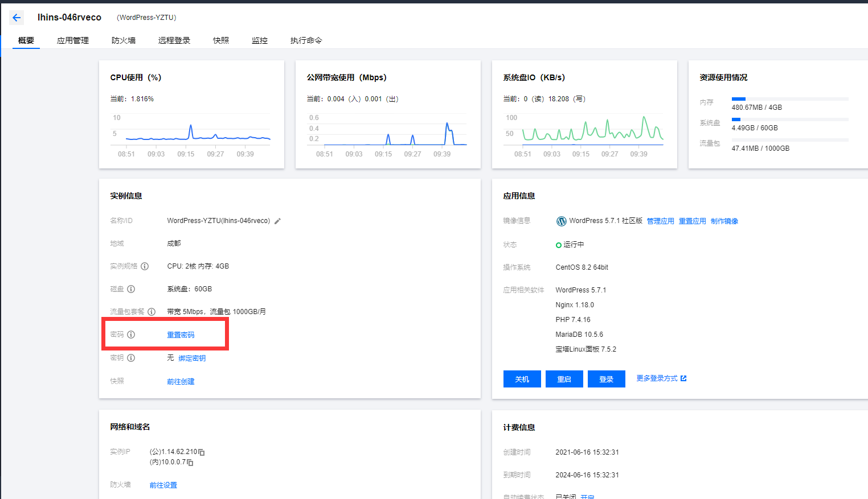The image size is (868, 499).
Task: Open the 监控 tab
Action: (260, 40)
